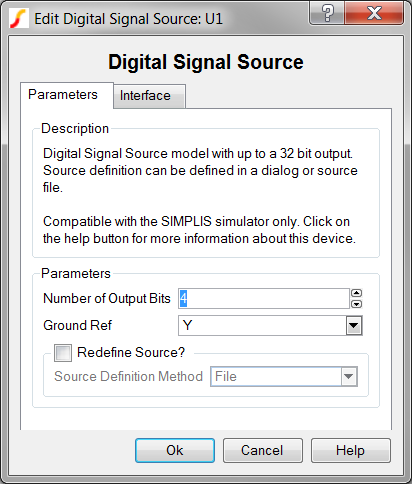Viewport: 412px width, 484px height.
Task: Confirm the dialog with Ok button
Action: click(x=175, y=450)
